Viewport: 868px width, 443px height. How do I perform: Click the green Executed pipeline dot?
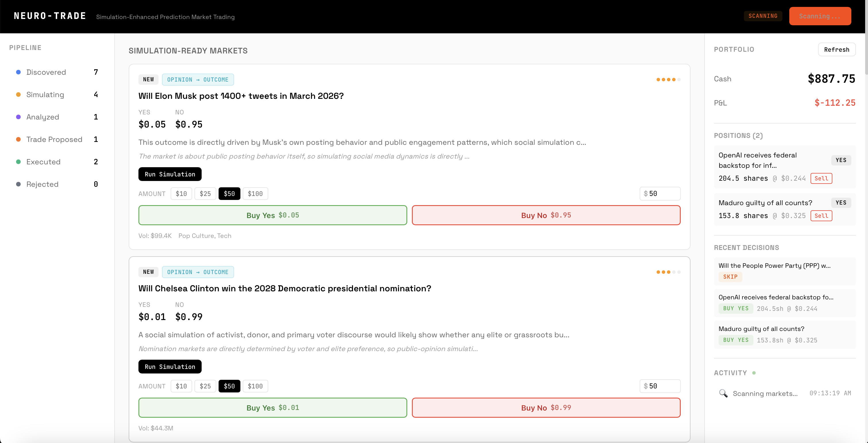pos(19,162)
